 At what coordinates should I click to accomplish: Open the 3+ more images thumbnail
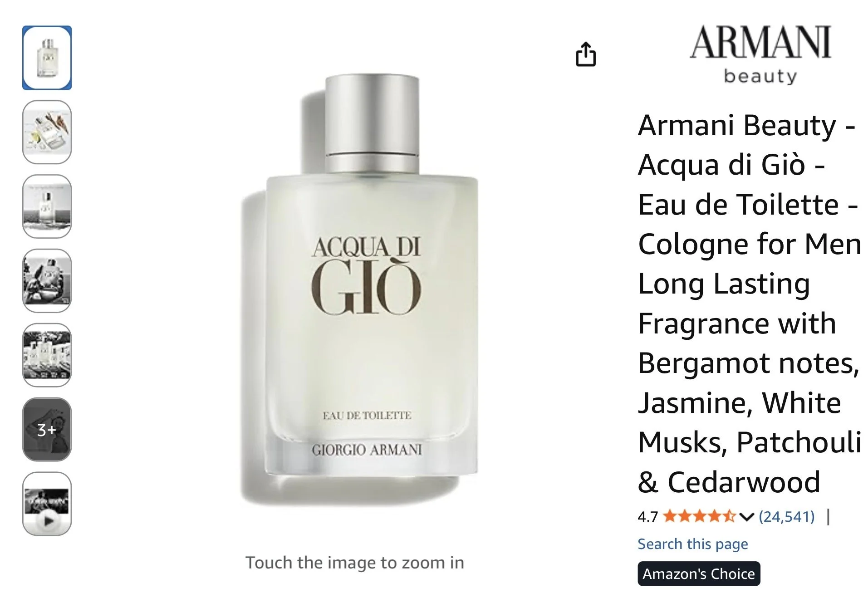[47, 429]
